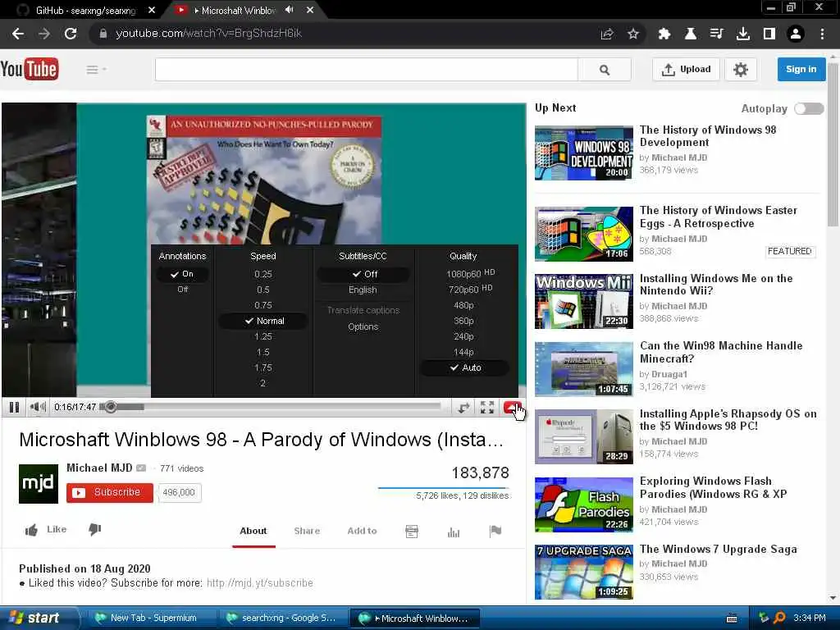The image size is (840, 630).
Task: Go back with browser back arrow
Action: pos(18,34)
